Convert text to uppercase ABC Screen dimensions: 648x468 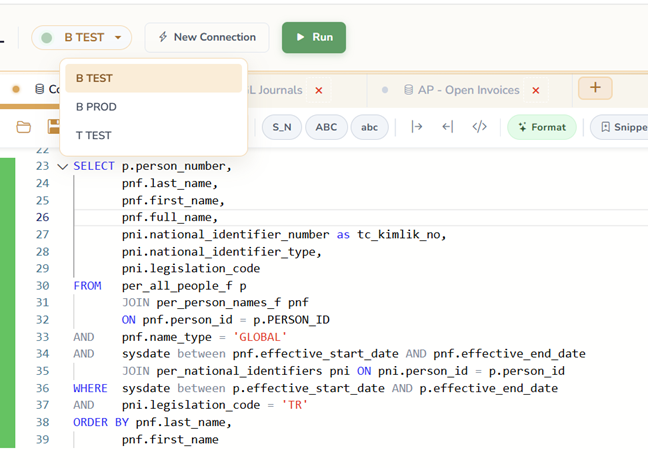(x=326, y=127)
